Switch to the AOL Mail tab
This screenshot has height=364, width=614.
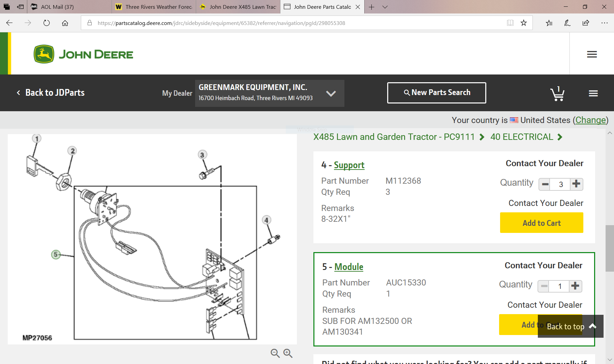(x=57, y=7)
